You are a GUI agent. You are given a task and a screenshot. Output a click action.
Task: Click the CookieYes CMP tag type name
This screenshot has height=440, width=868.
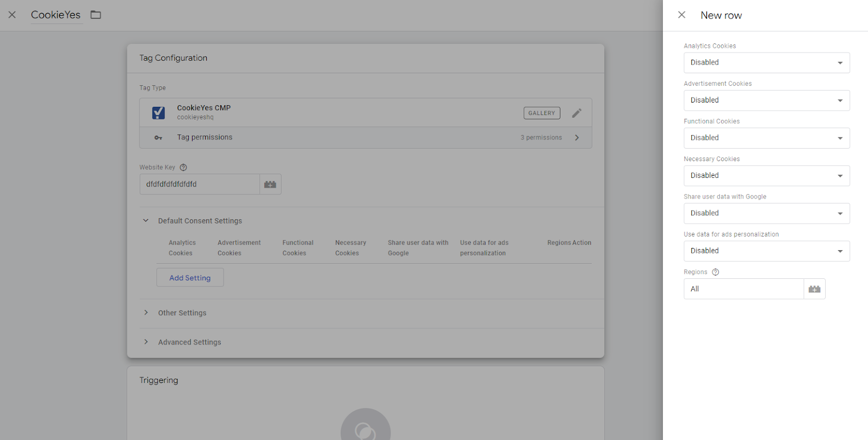(x=204, y=108)
